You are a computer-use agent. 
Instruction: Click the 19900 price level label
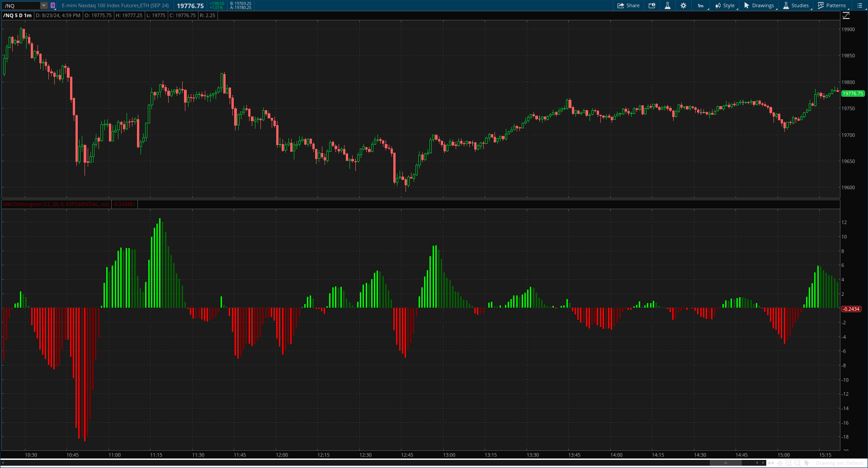click(848, 29)
